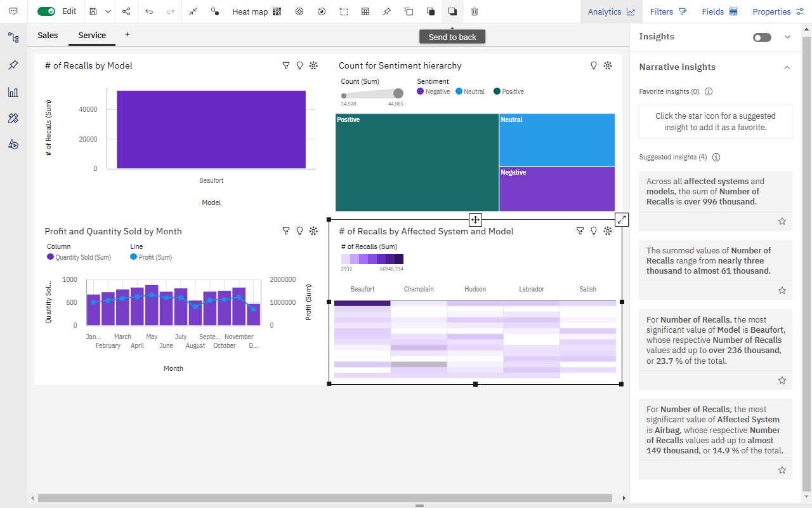Select the Pin icon in the left sidebar
Viewport: 812px width, 508px height.
(x=13, y=65)
